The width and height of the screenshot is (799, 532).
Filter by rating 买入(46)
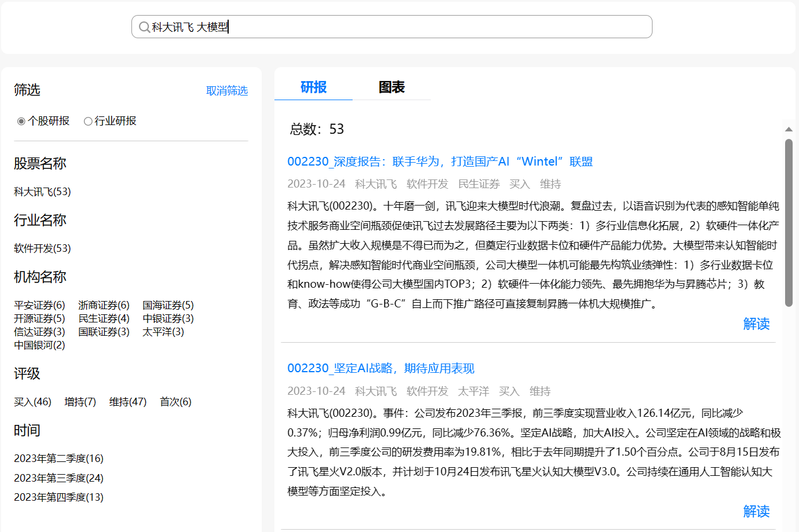[x=32, y=402]
